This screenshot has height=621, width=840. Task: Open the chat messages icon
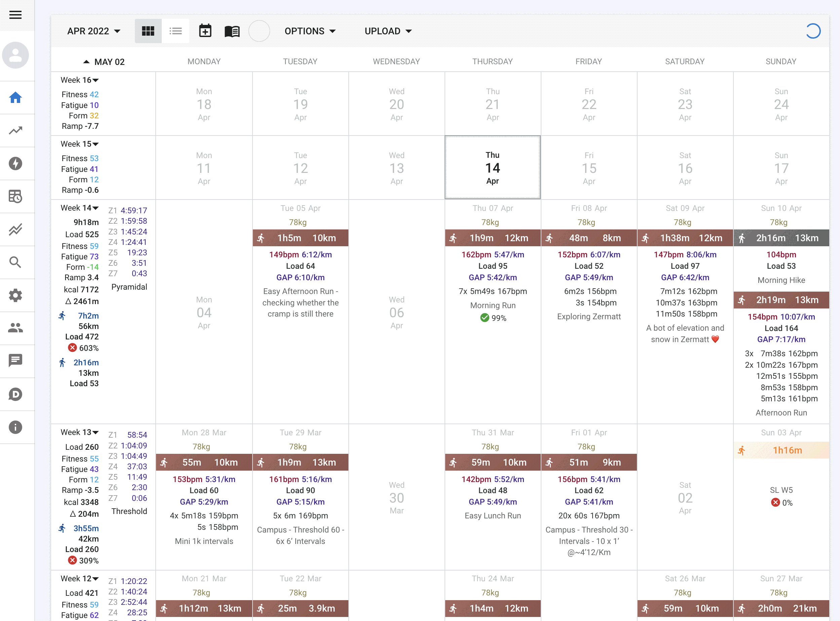tap(15, 361)
